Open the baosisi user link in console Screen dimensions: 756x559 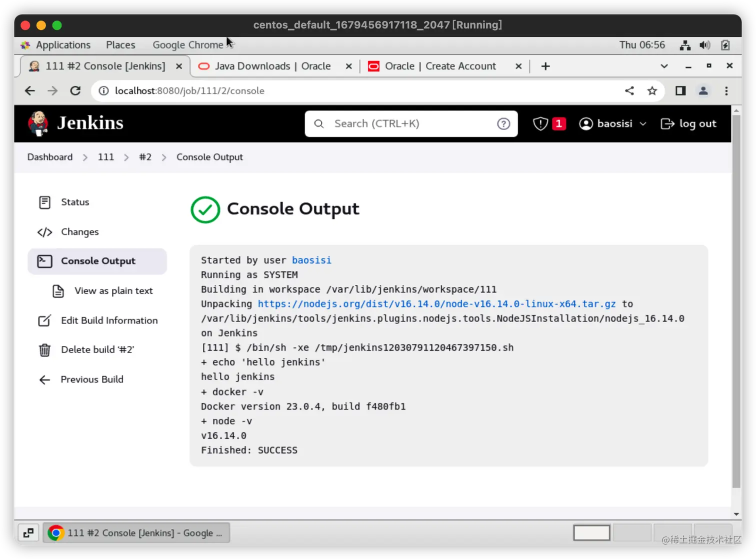pyautogui.click(x=311, y=260)
